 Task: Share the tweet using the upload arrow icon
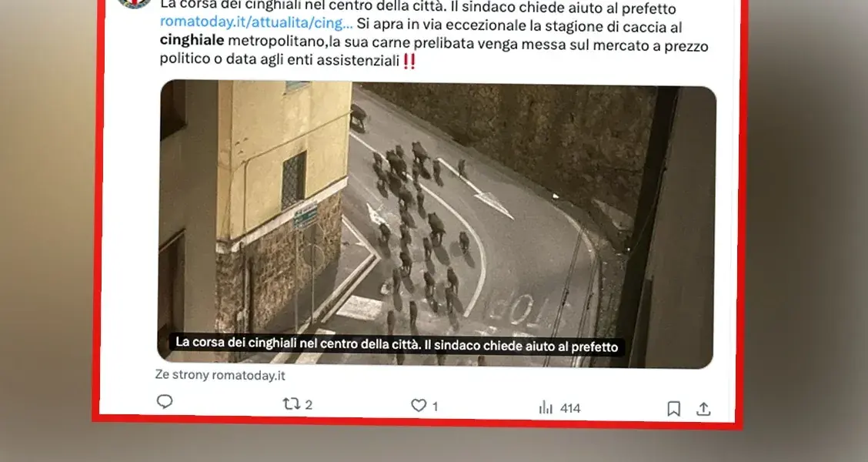click(x=703, y=410)
